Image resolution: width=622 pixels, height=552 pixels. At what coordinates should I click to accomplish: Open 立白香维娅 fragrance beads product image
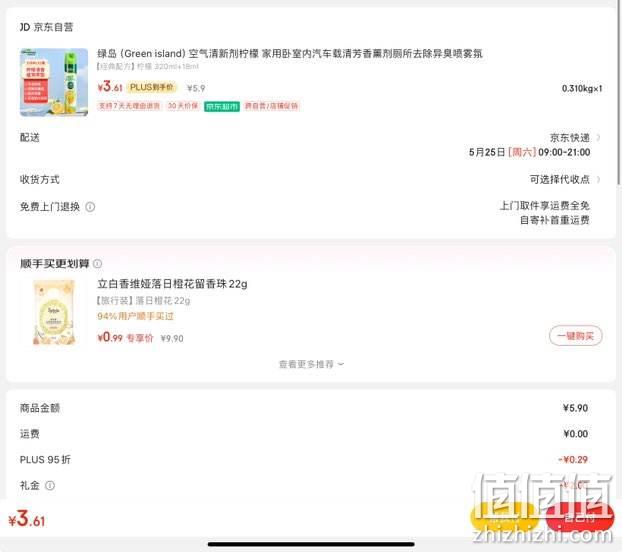pyautogui.click(x=54, y=312)
